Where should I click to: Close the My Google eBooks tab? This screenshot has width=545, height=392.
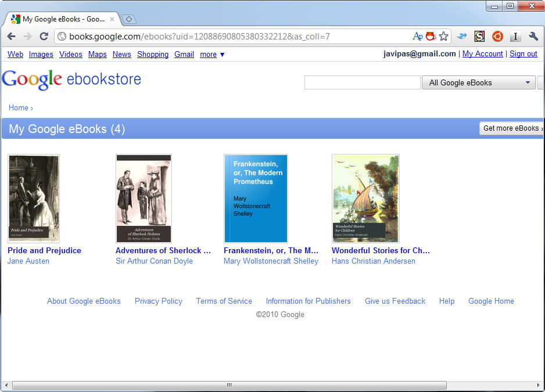click(x=112, y=19)
